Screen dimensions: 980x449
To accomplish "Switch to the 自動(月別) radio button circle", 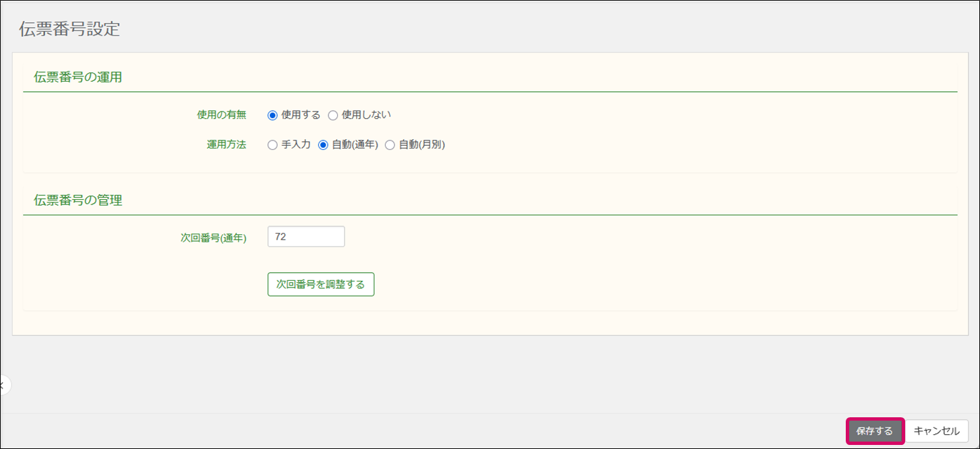I will [x=390, y=144].
